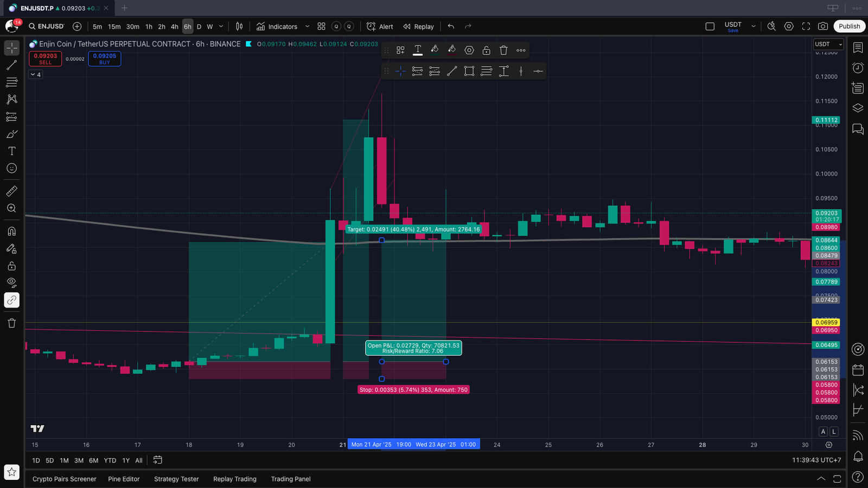This screenshot has width=868, height=488.
Task: Toggle magnet mode in left toolbar
Action: point(11,232)
